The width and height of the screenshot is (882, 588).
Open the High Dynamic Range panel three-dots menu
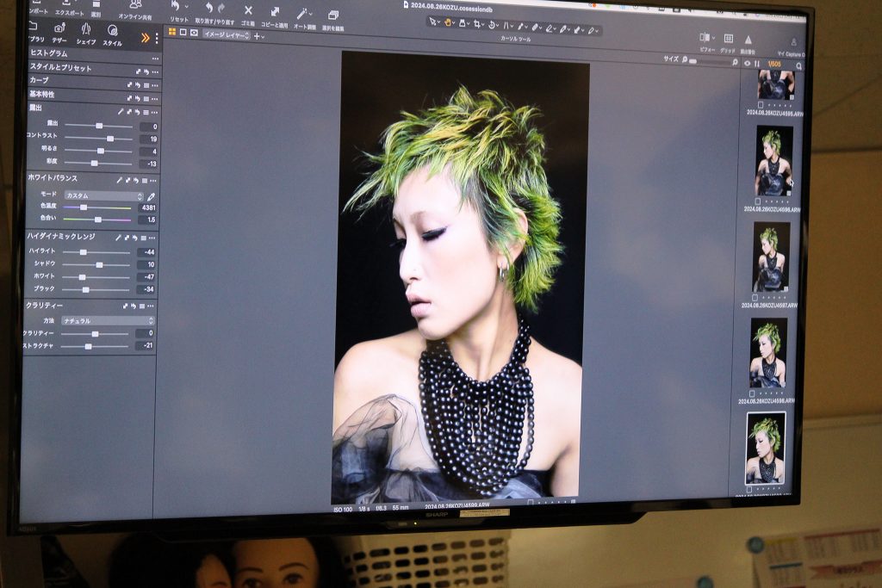pos(152,238)
